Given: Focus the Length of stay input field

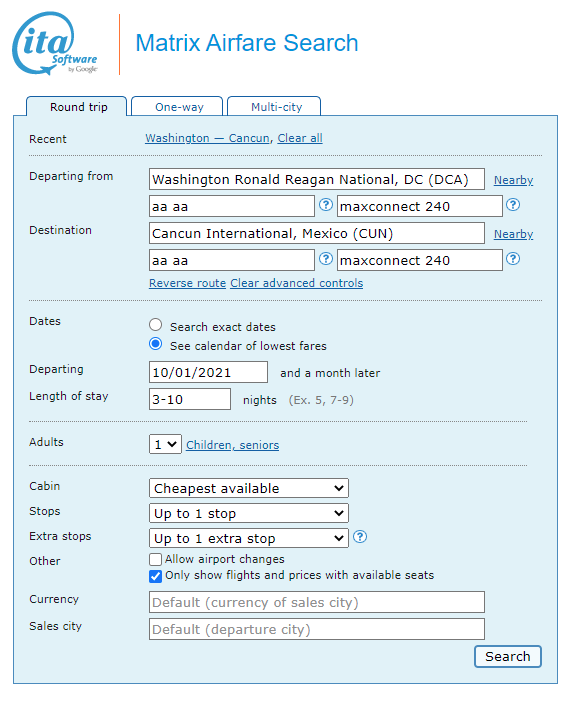Looking at the screenshot, I should pyautogui.click(x=190, y=399).
